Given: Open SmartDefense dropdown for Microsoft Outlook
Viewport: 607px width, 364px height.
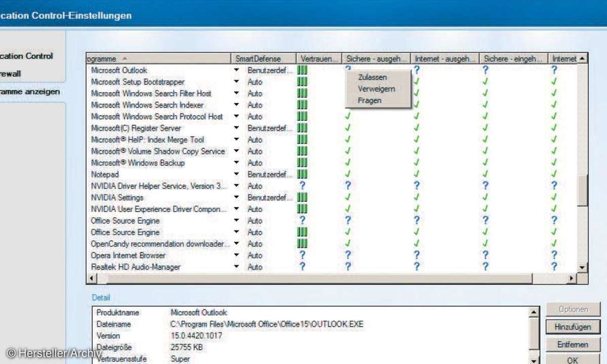Looking at the screenshot, I should pos(237,70).
